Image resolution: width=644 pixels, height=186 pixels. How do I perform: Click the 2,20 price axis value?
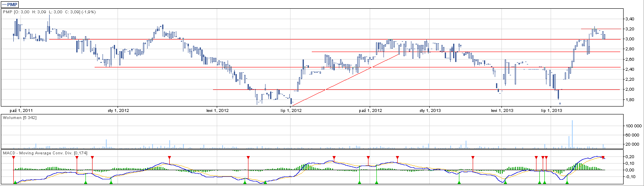point(629,79)
